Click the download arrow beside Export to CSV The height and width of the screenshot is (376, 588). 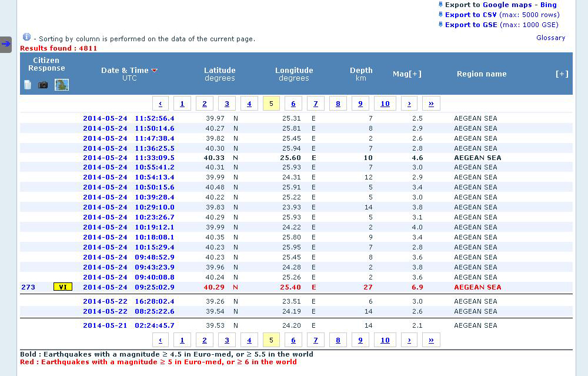pos(440,15)
